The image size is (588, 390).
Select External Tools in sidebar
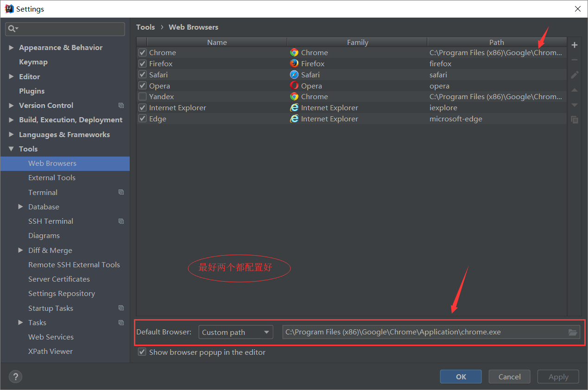point(52,177)
